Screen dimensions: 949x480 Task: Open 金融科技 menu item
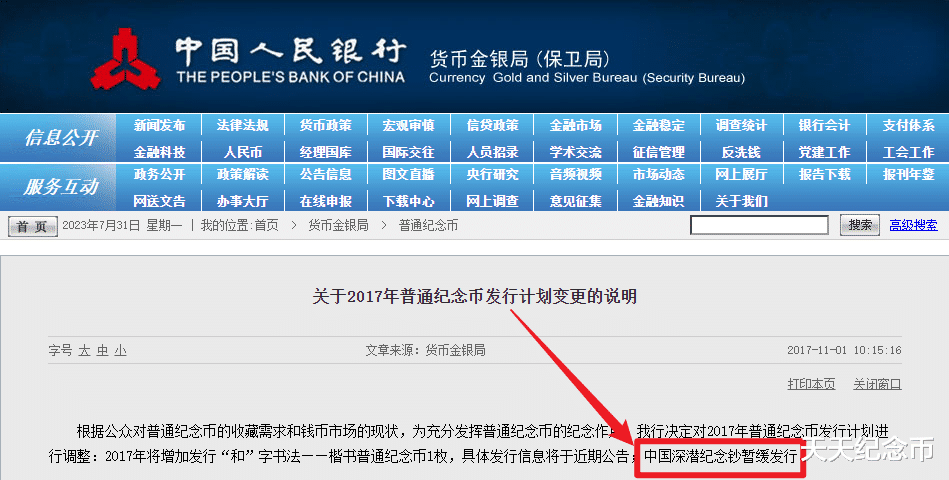click(x=159, y=152)
